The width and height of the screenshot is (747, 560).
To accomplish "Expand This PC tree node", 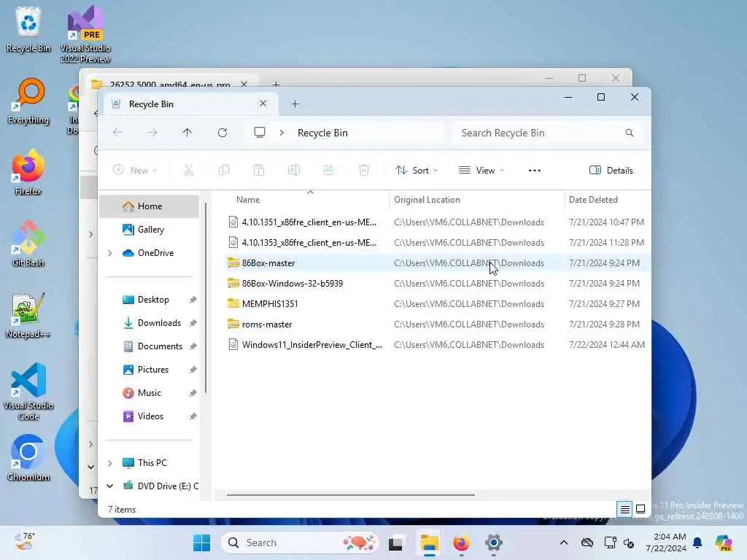I will coord(110,463).
